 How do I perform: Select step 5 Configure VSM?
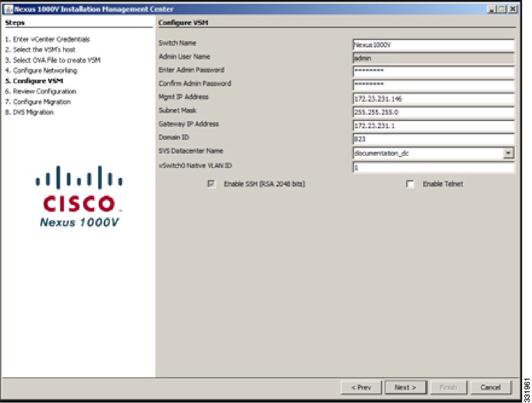[x=34, y=81]
